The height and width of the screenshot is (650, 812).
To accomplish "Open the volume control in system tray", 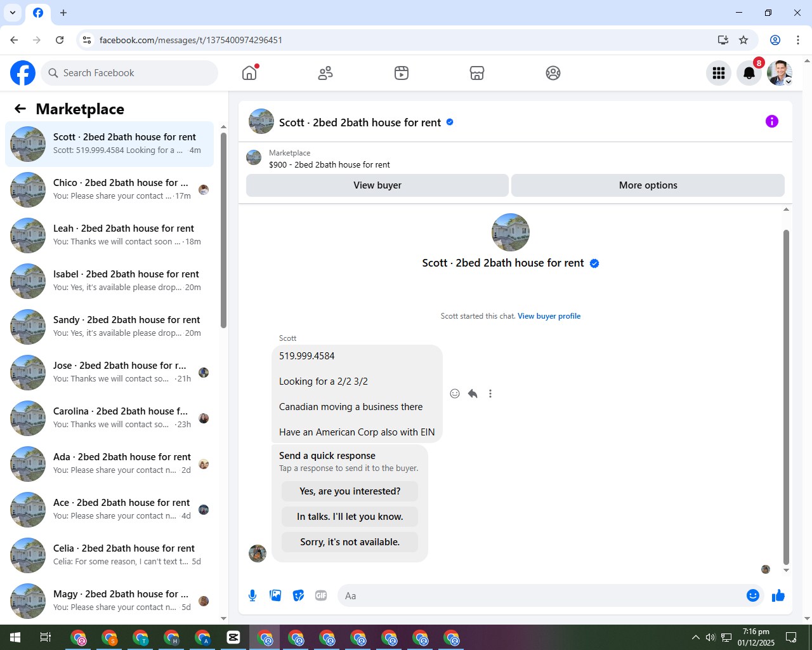I will (710, 637).
